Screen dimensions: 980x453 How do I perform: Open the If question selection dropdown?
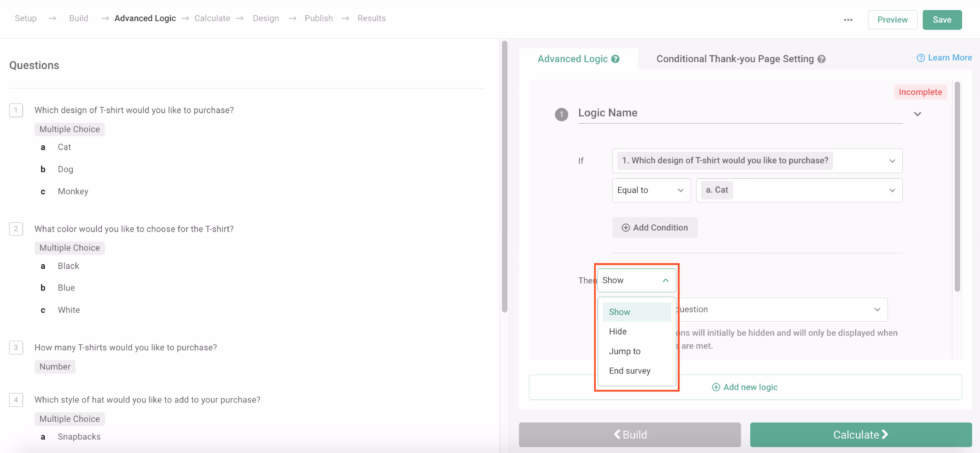pos(757,161)
